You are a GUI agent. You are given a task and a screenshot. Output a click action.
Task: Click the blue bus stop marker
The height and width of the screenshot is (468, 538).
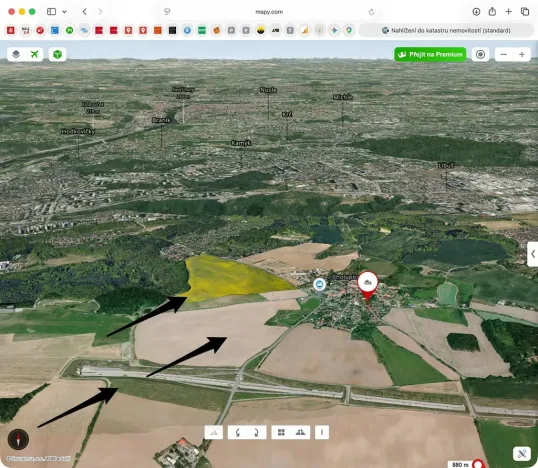tap(319, 284)
